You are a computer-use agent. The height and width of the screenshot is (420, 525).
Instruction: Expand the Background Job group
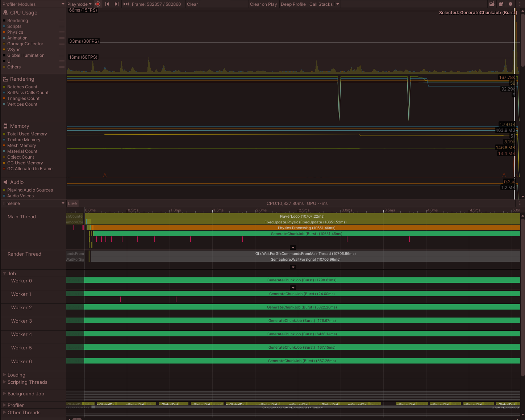(5, 394)
